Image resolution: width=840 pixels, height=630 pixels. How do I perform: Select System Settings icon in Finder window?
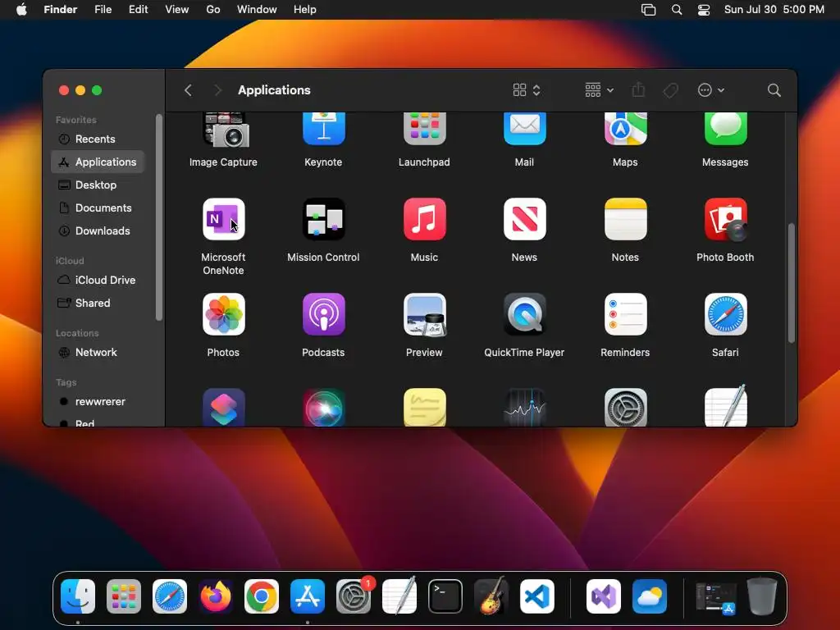point(625,407)
